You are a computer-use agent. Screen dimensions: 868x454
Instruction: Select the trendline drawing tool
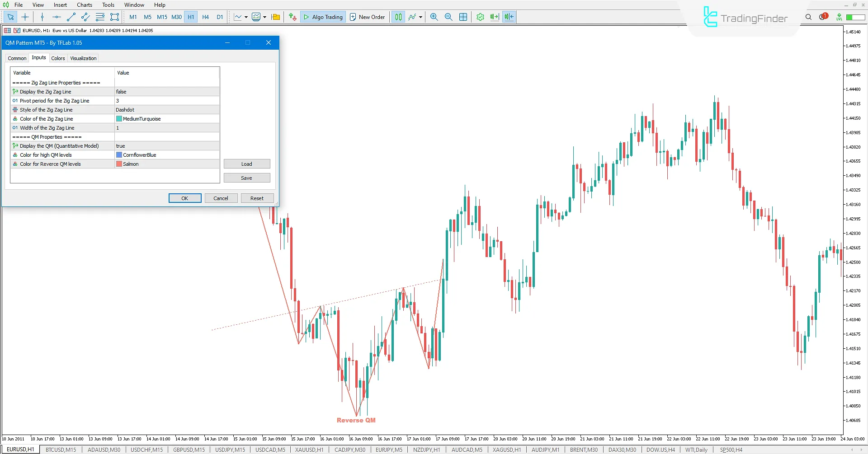click(71, 17)
